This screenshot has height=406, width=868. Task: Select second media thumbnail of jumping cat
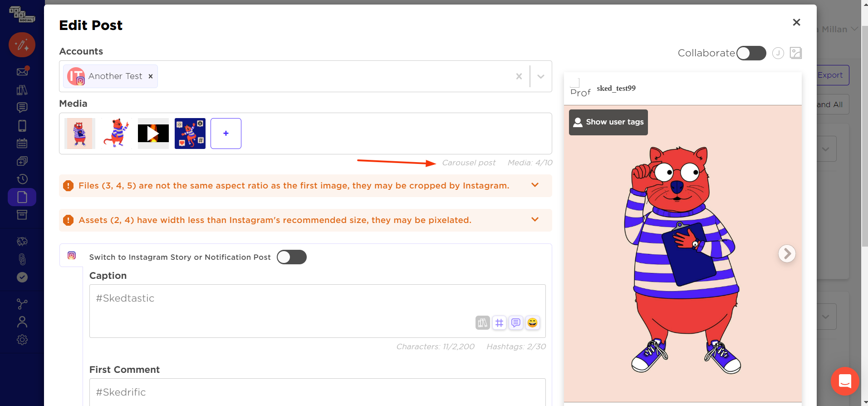(117, 134)
